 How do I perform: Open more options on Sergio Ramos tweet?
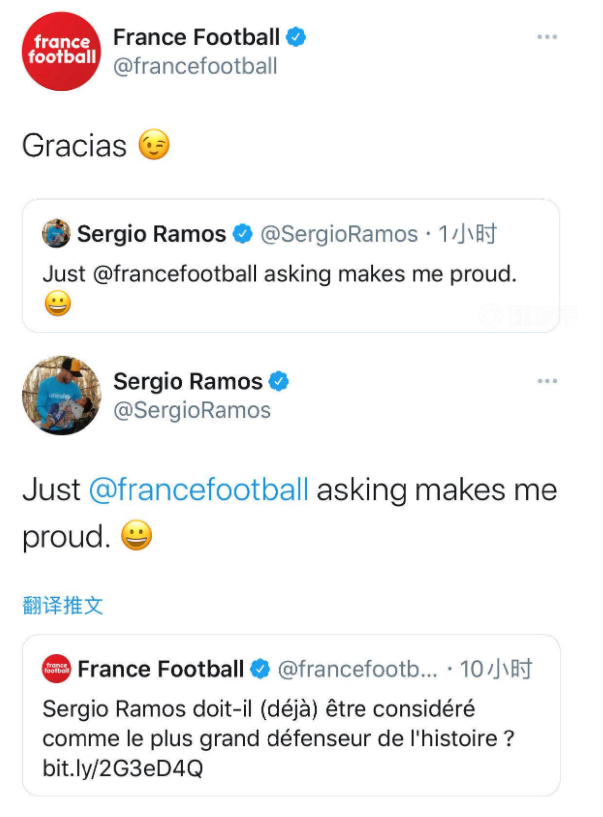pos(546,381)
